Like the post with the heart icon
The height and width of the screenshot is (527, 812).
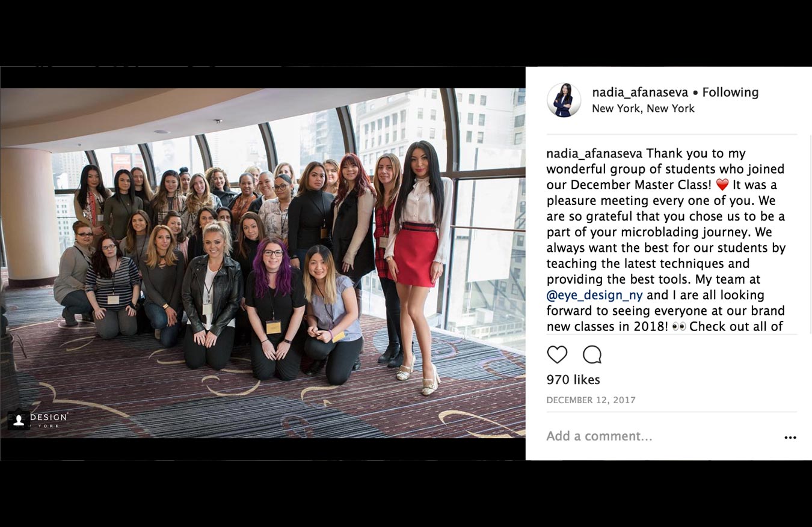[x=557, y=355]
